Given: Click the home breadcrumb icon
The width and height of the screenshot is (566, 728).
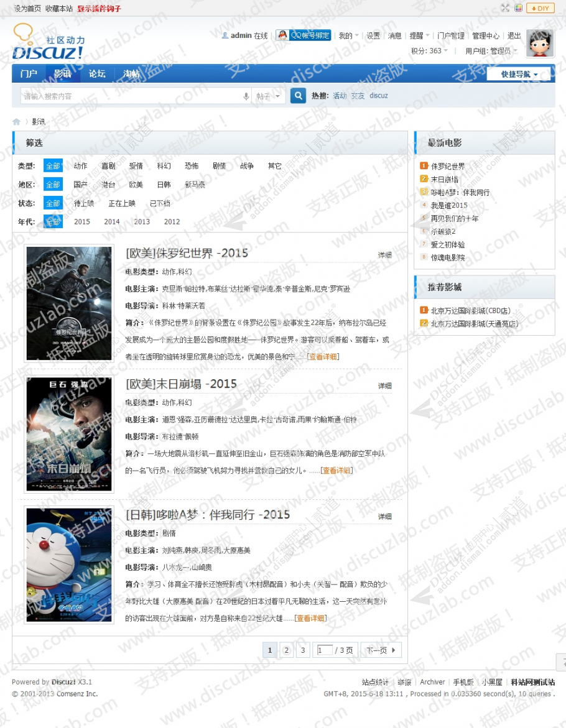Looking at the screenshot, I should [16, 122].
